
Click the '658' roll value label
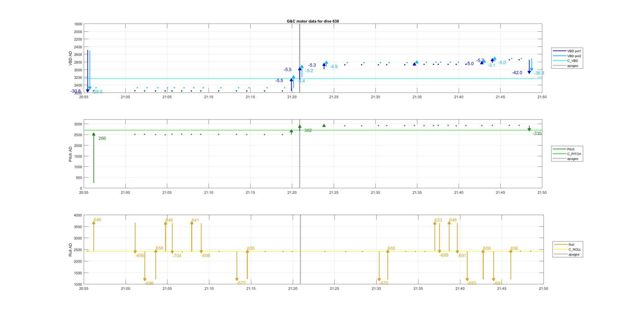pyautogui.click(x=160, y=248)
